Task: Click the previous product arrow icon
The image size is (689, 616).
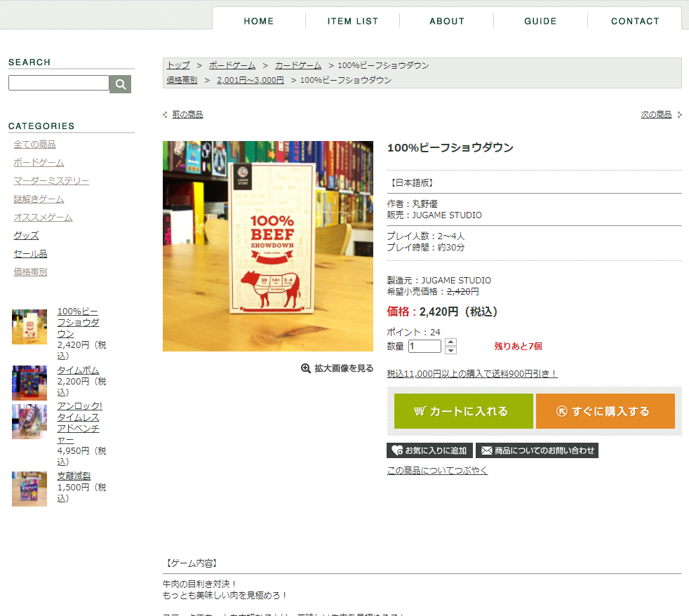Action: tap(165, 114)
